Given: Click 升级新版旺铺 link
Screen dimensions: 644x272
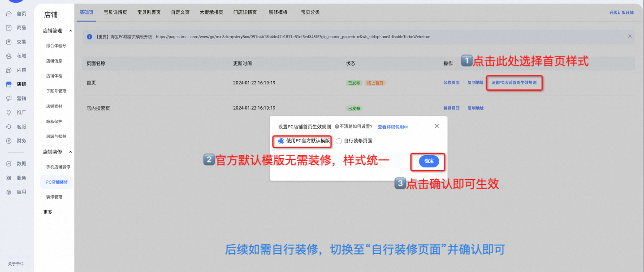Looking at the screenshot, I should 622,13.
